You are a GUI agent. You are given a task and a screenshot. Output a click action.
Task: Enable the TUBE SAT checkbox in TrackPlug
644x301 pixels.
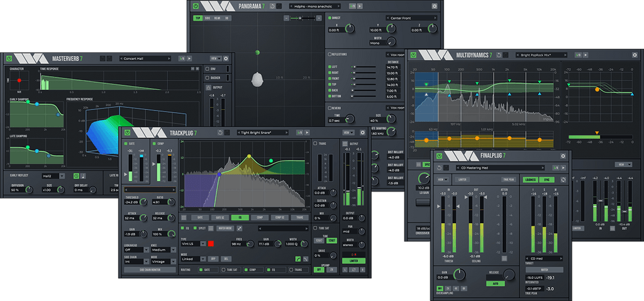315,228
